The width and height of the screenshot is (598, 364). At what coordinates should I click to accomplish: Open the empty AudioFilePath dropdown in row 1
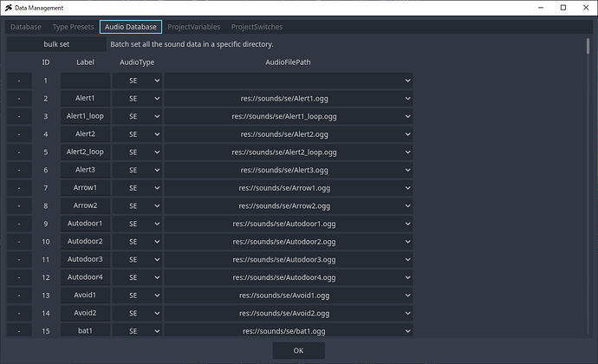point(288,81)
